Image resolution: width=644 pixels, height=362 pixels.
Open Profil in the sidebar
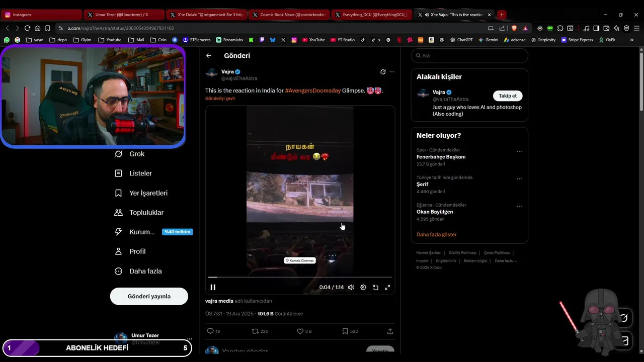[x=130, y=251]
